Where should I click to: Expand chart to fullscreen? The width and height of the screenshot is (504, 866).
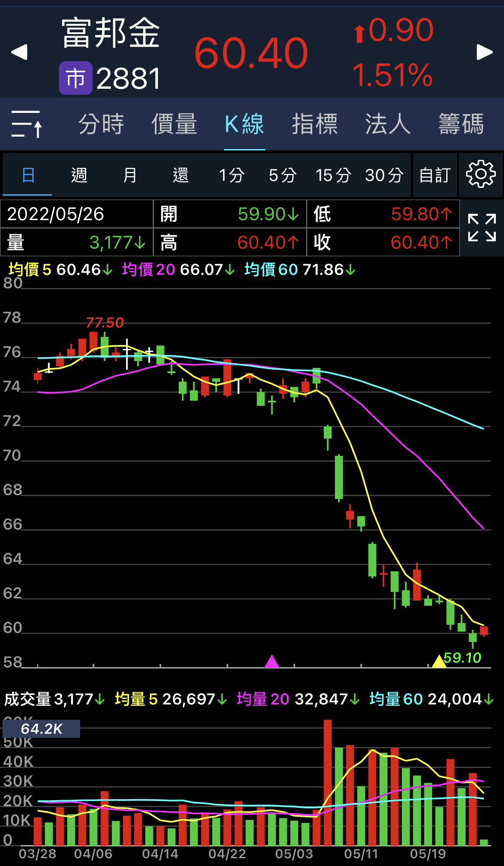tap(482, 227)
